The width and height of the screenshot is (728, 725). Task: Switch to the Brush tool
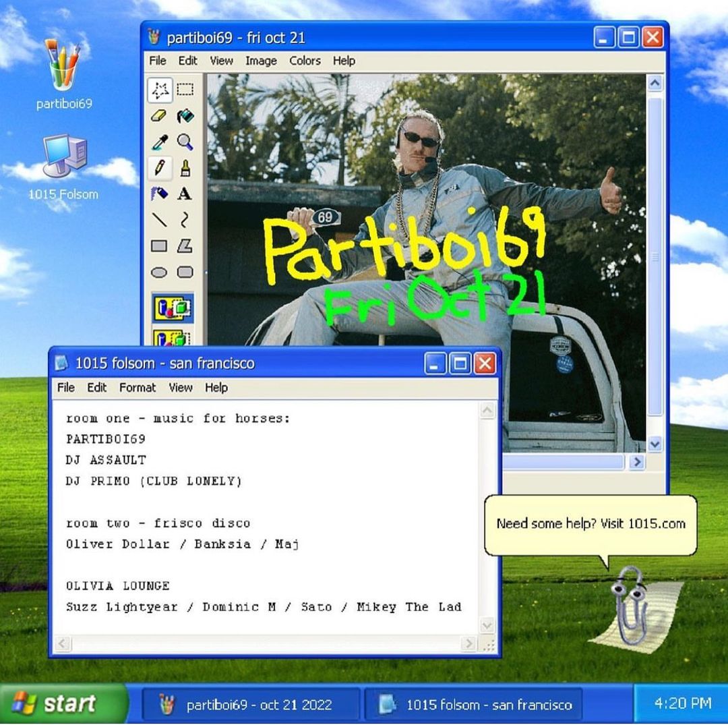click(x=185, y=167)
